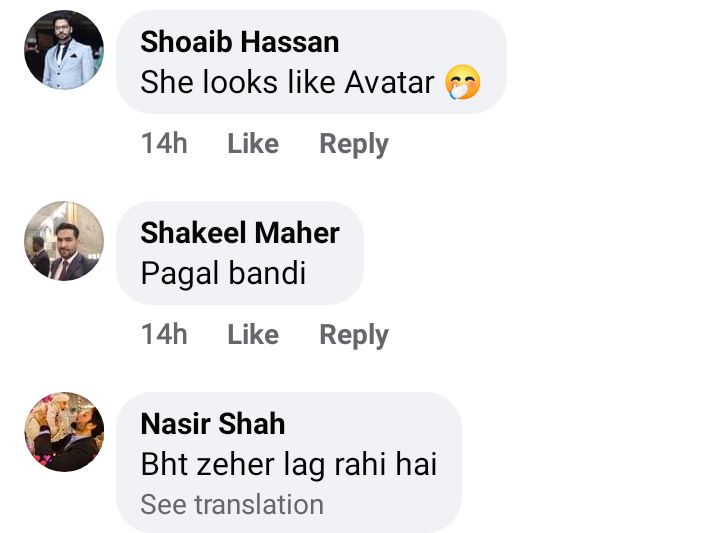Click See translation on Nasir Shah's comment
The width and height of the screenshot is (720, 533).
(x=232, y=505)
